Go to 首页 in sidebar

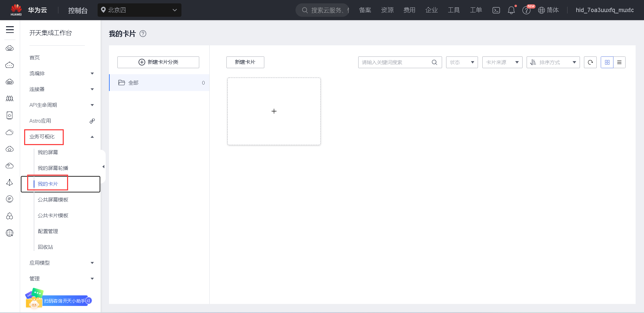(35, 58)
